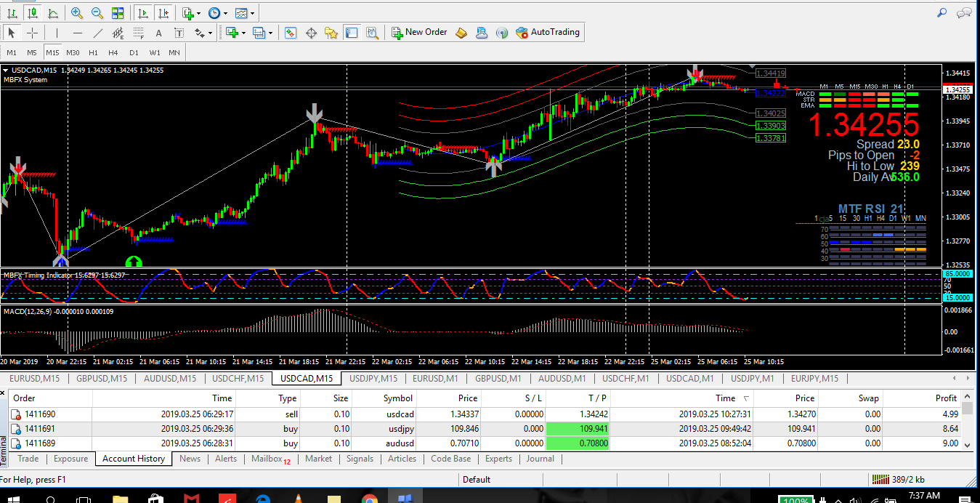Select the text label tool
This screenshot has height=503, width=980.
click(179, 33)
